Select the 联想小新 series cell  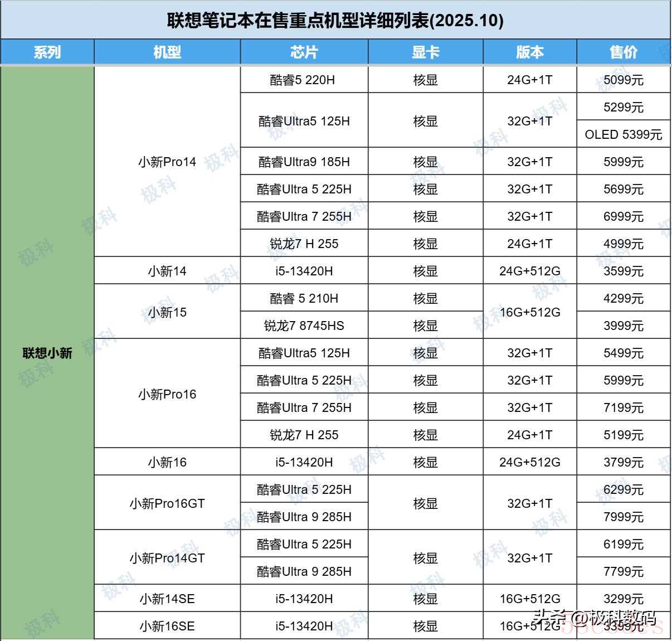click(x=47, y=353)
